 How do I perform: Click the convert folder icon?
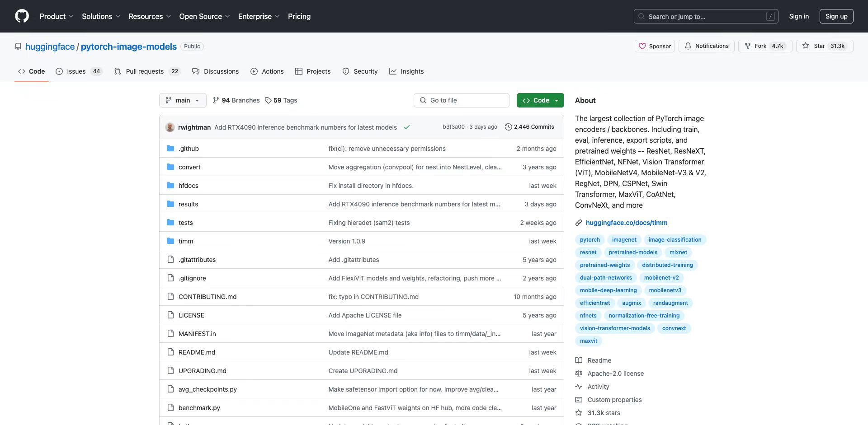170,167
